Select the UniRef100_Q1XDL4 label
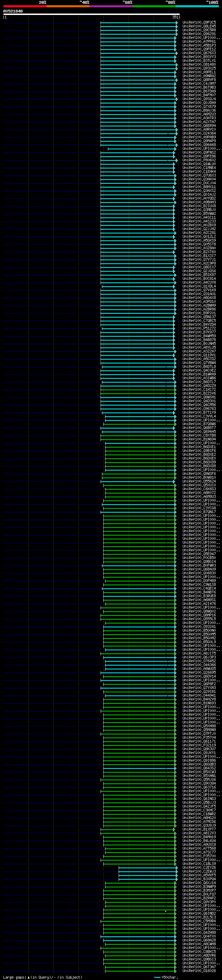222x980 pixels. (x=199, y=286)
